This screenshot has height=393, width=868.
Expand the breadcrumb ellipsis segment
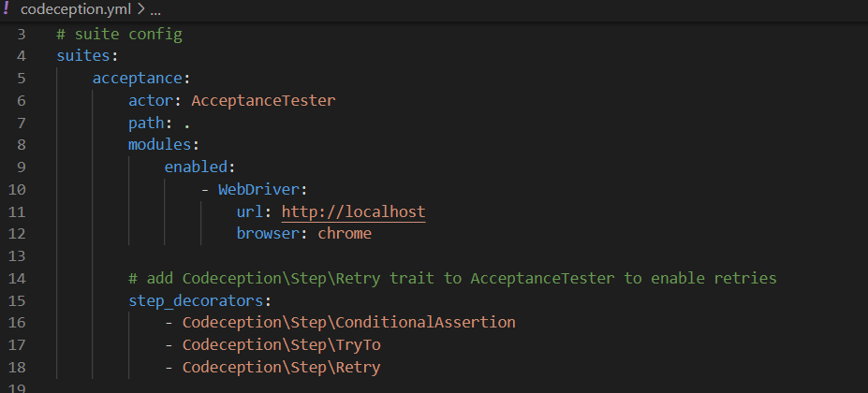point(154,10)
